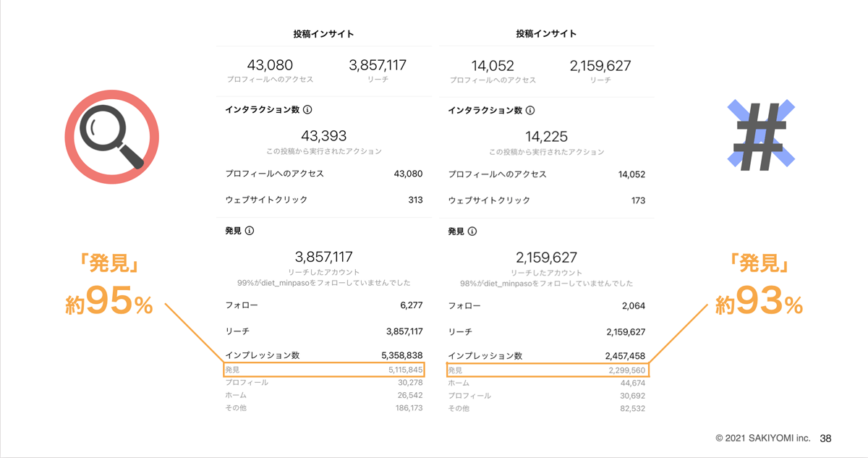Image resolution: width=868 pixels, height=458 pixels.
Task: Click the 43,080 profile access count at top
Action: pyautogui.click(x=270, y=66)
